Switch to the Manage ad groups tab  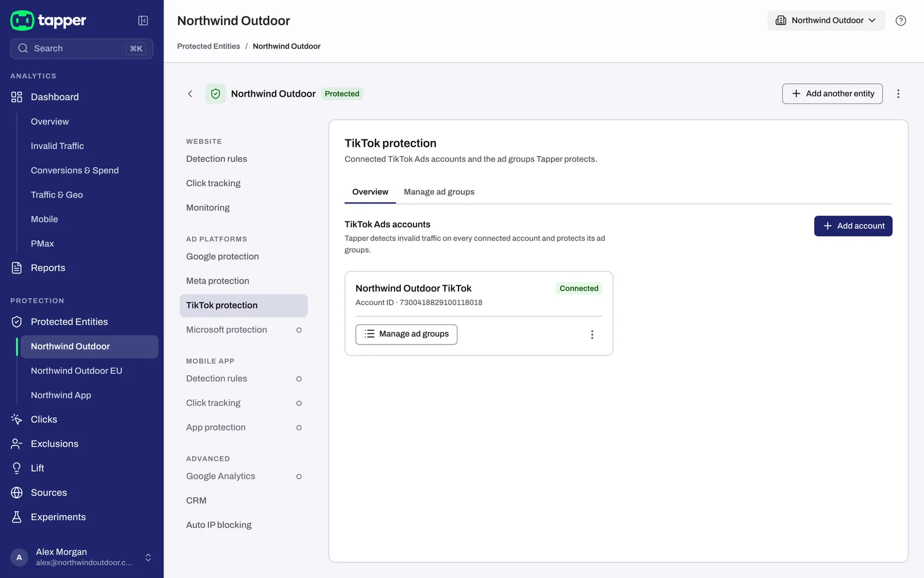(x=439, y=192)
